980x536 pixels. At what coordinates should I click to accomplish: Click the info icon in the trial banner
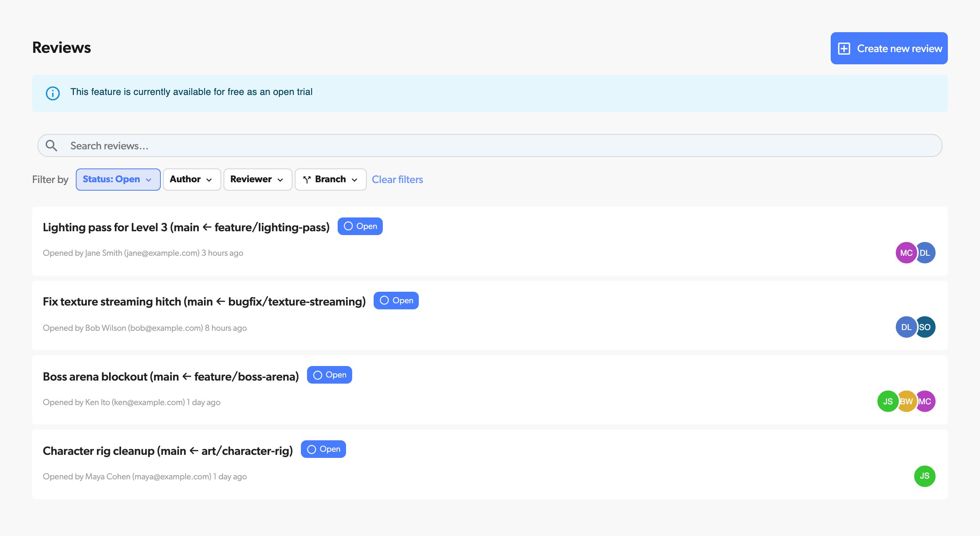53,93
